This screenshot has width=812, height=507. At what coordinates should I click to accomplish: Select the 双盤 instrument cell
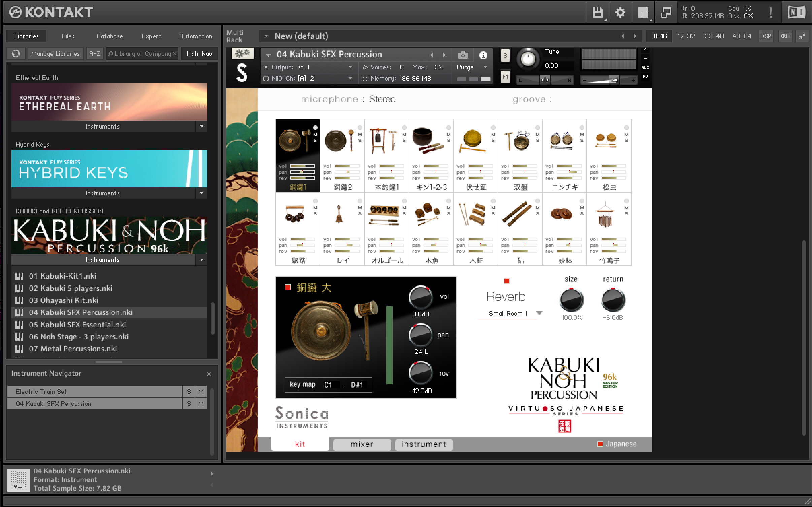click(520, 155)
